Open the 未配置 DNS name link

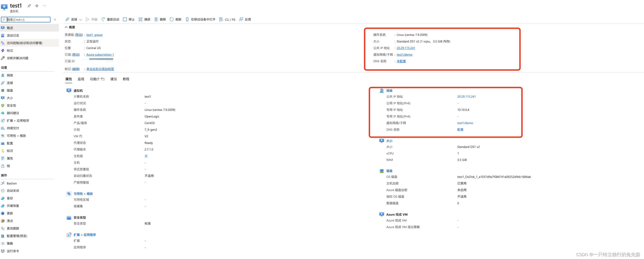coord(401,61)
